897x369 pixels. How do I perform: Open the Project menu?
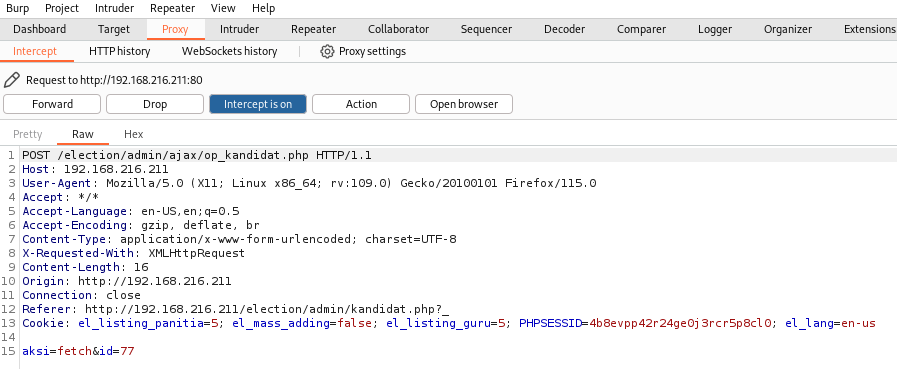(x=62, y=8)
